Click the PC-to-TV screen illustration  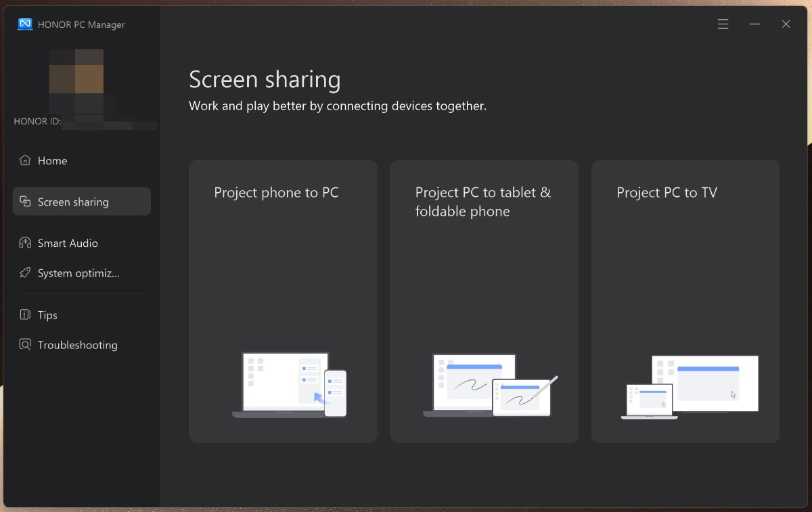(x=690, y=387)
